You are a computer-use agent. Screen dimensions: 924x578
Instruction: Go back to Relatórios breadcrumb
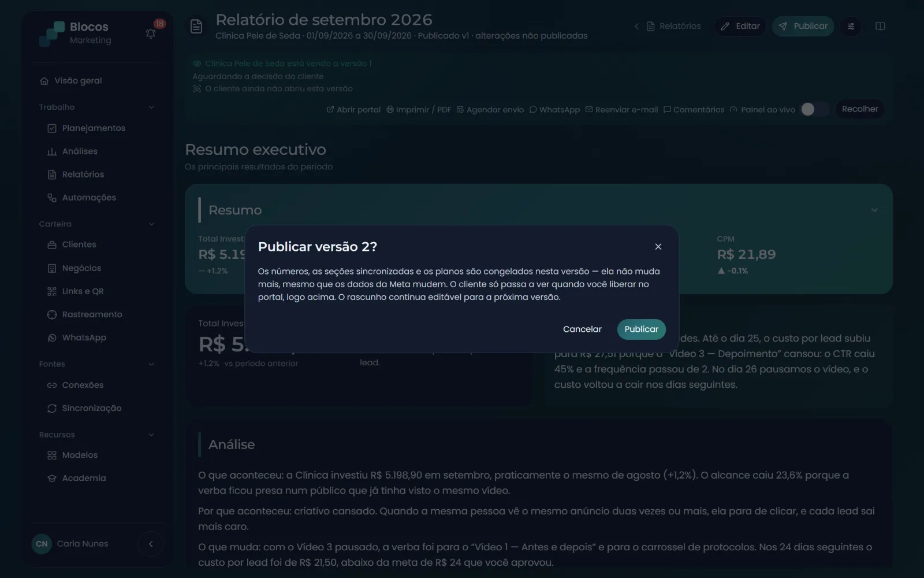click(673, 26)
